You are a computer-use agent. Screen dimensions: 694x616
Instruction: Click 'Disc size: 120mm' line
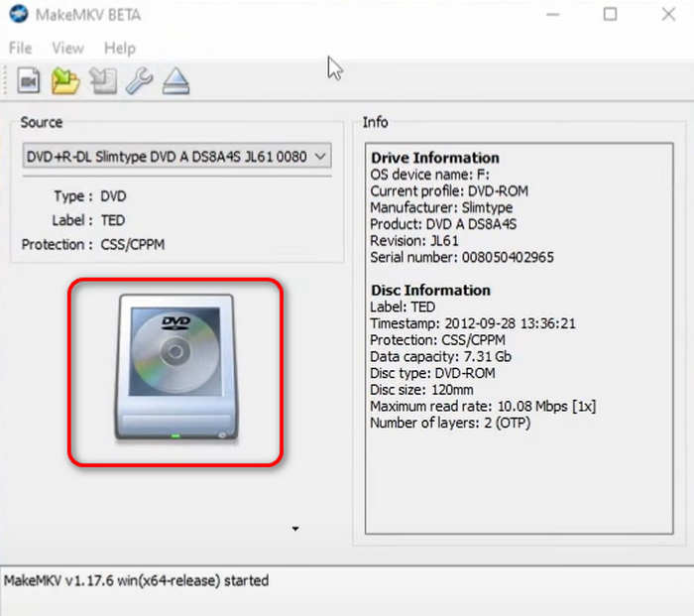pyautogui.click(x=421, y=390)
